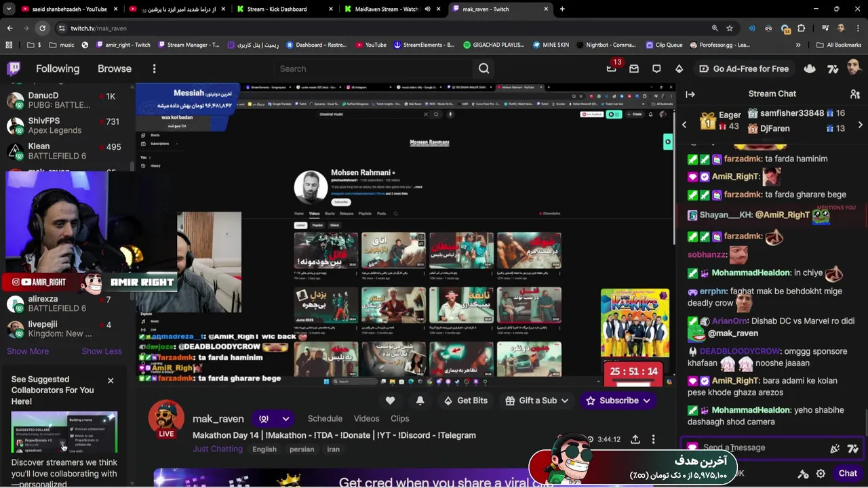Go to previous gift leaderboard arrow

[684, 125]
